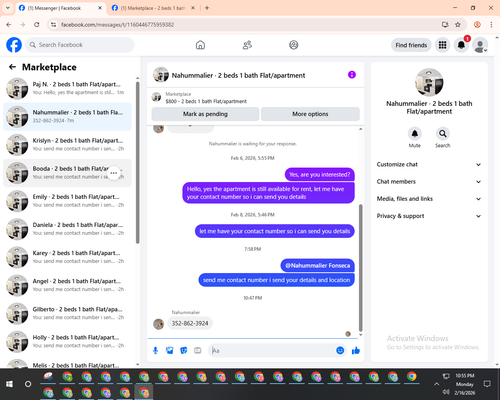Open the purple conversation info icon
500x400 pixels.
352,75
